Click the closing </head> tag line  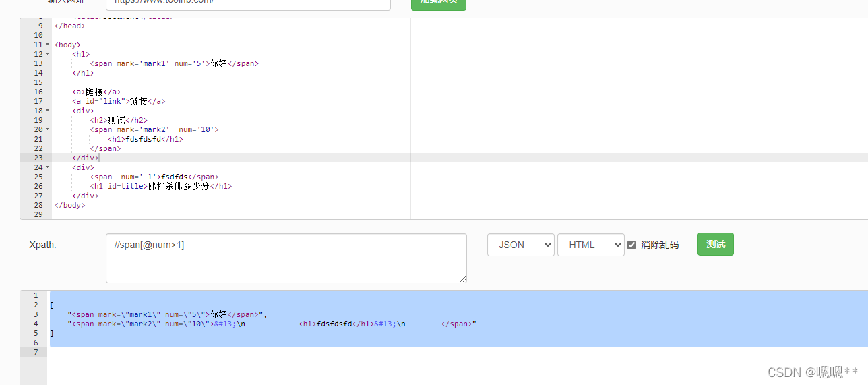pos(69,26)
